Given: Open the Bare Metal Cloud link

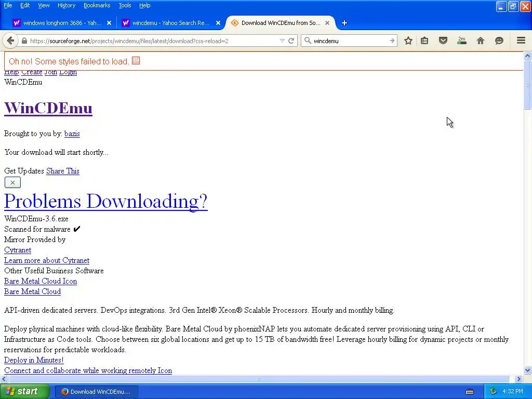Looking at the screenshot, I should click(x=33, y=292).
